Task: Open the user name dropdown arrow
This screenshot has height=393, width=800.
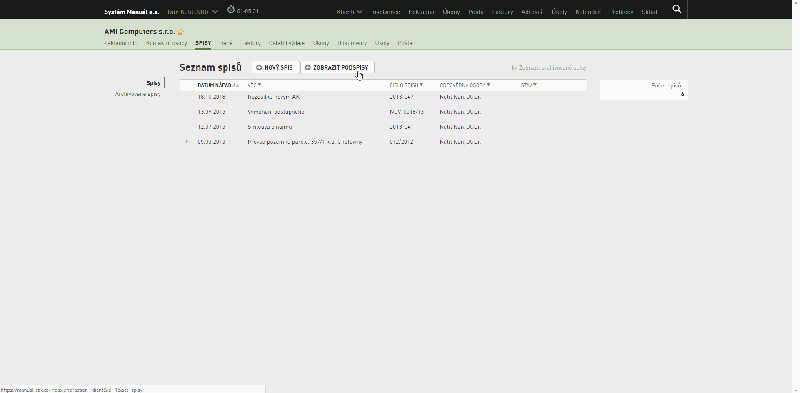Action: point(215,11)
